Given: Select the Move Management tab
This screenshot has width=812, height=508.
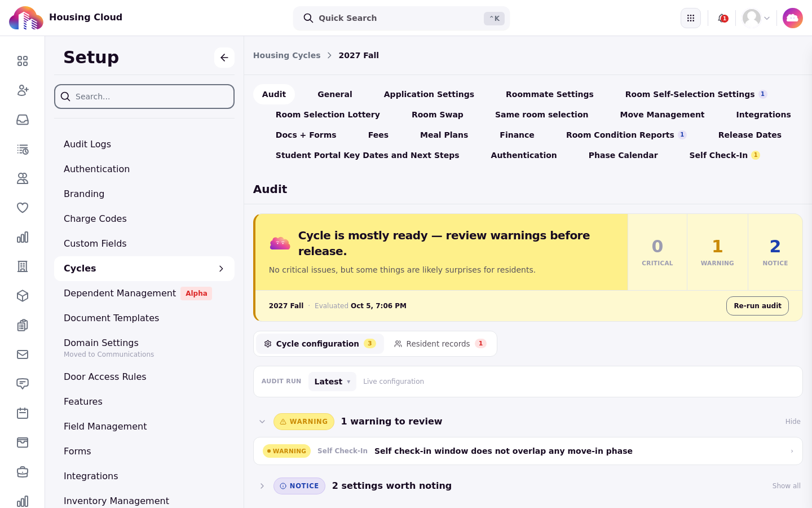Looking at the screenshot, I should point(662,115).
